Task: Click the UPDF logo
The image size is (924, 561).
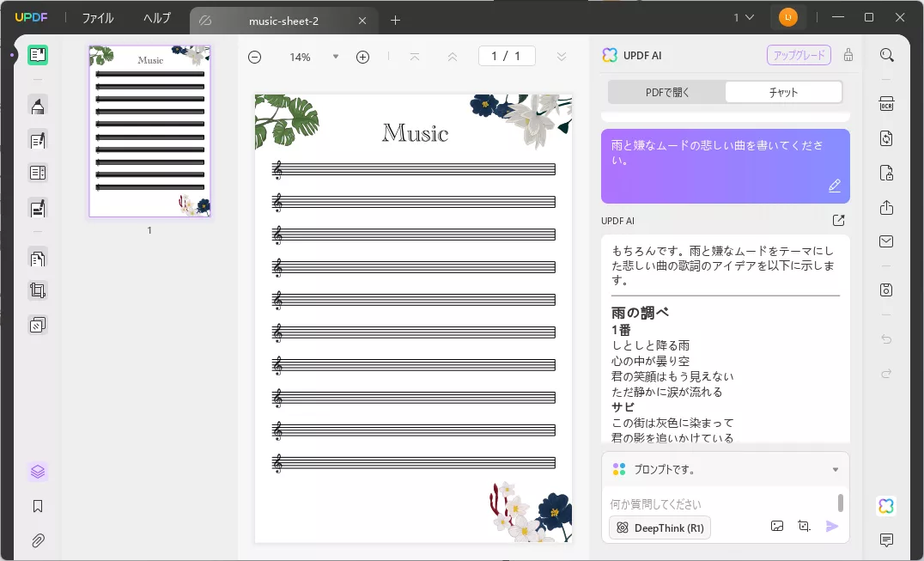Action: click(31, 18)
